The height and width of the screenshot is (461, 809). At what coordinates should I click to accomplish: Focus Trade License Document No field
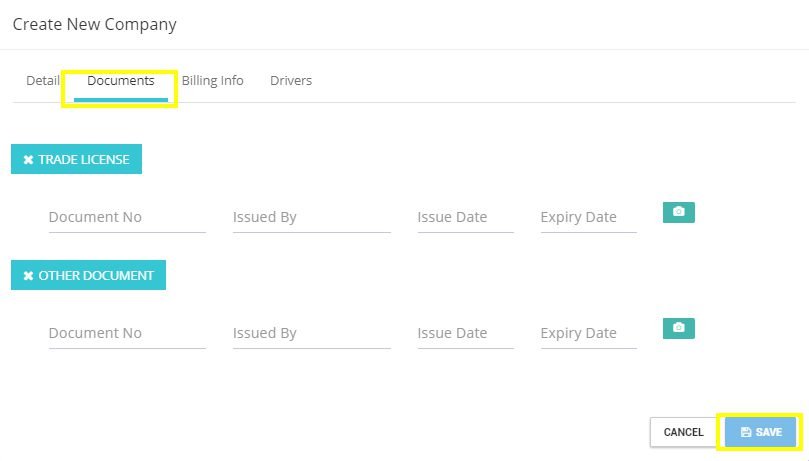pyautogui.click(x=127, y=218)
